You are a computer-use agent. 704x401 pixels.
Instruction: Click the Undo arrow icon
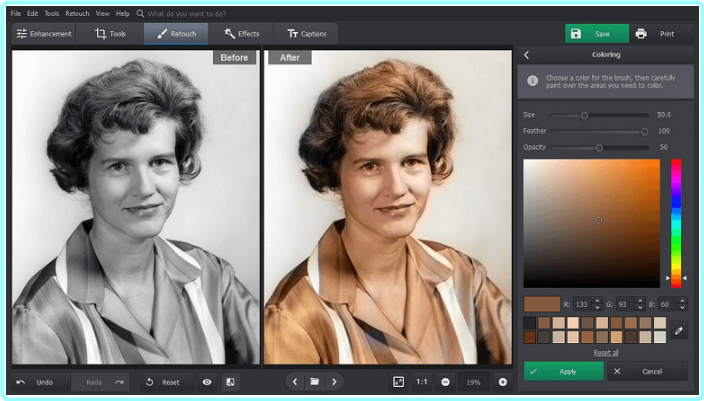pos(21,382)
